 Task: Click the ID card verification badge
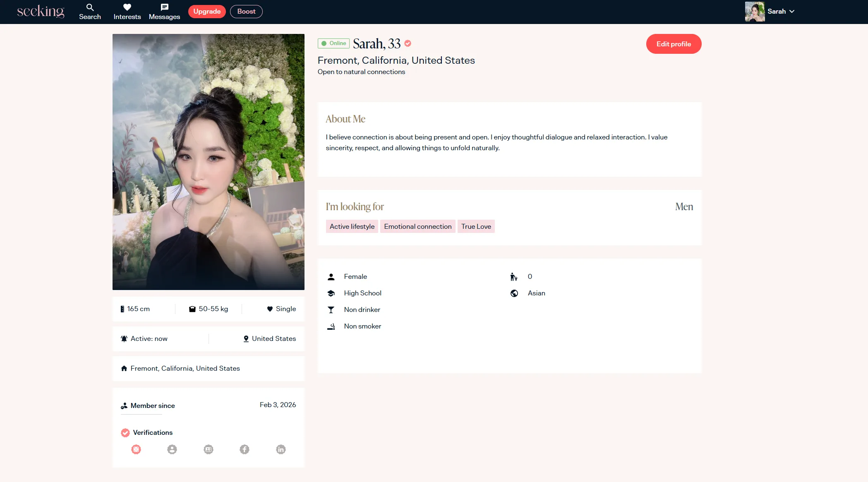tap(209, 449)
